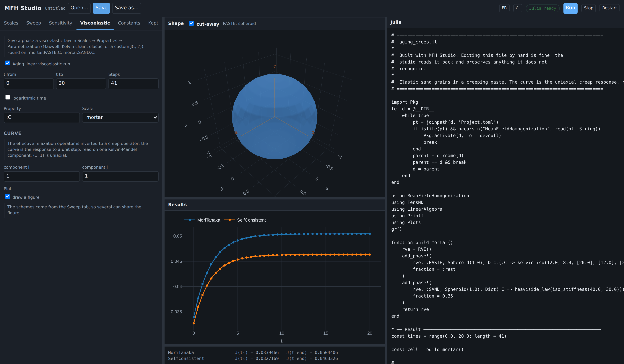Click 'function build_mortar()' line in Julia code

[x=422, y=242]
